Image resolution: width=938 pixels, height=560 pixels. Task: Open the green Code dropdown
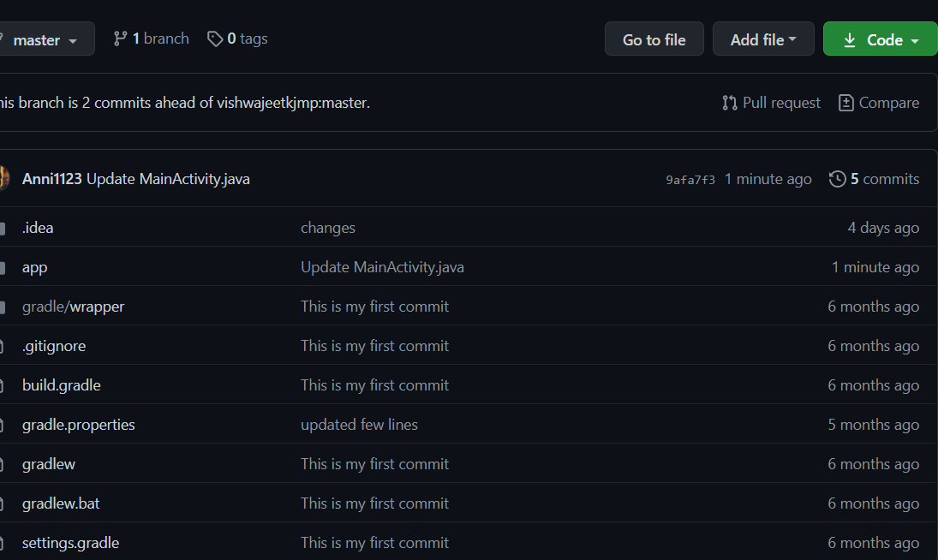pos(881,40)
